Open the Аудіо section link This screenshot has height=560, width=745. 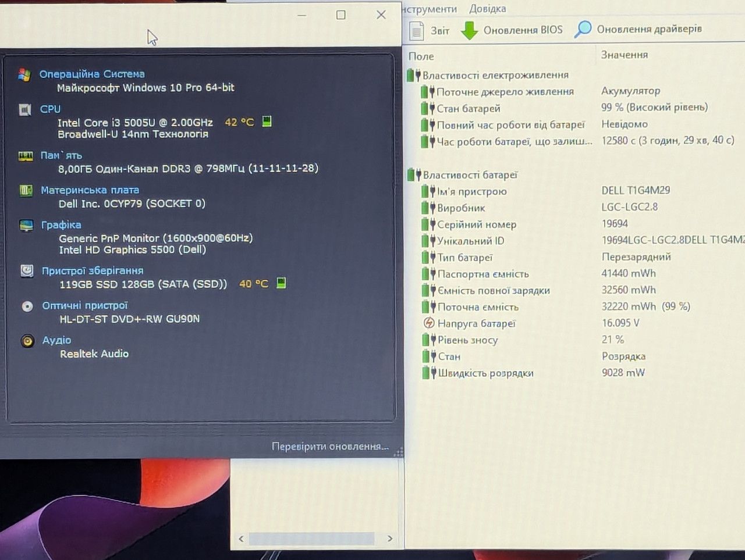tap(56, 340)
